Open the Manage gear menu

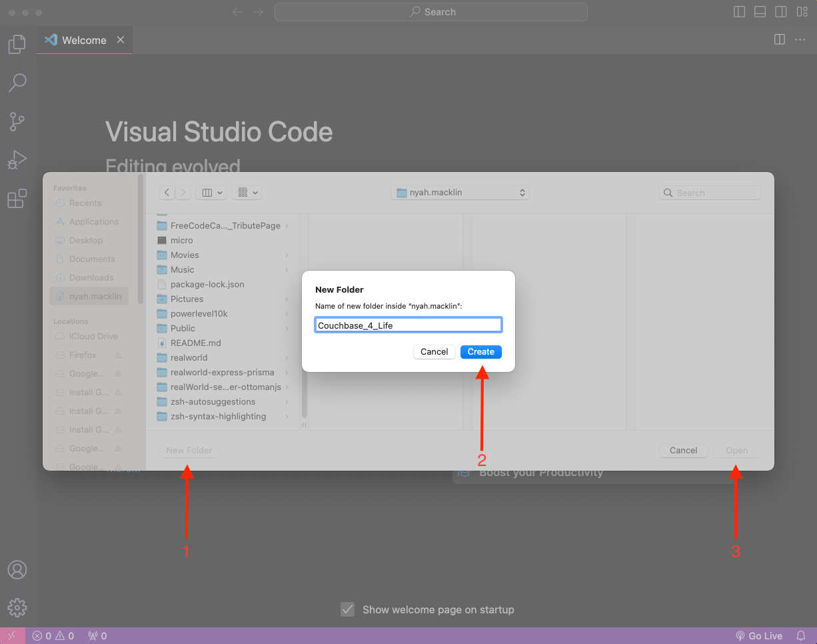[17, 607]
